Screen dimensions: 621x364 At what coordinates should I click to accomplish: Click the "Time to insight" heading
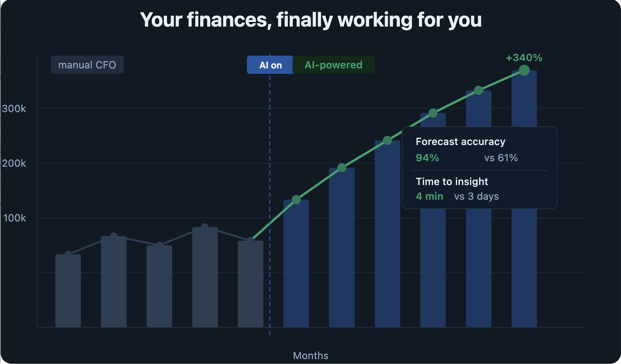click(x=452, y=182)
